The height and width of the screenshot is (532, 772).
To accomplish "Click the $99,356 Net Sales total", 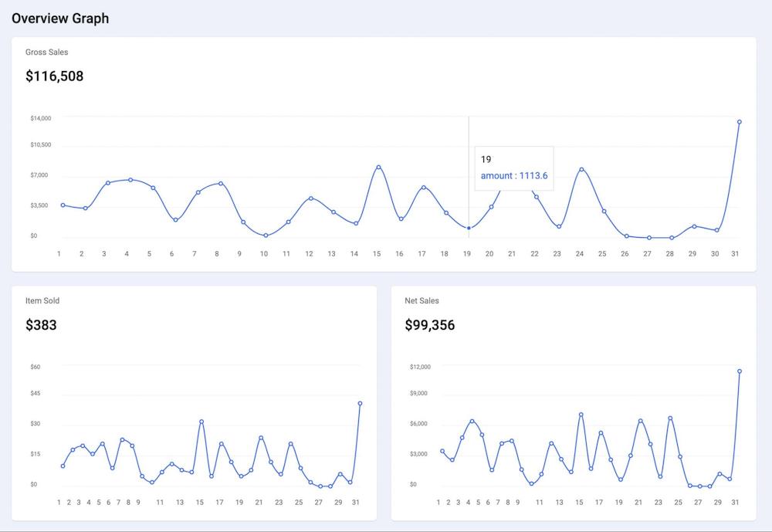I will pos(430,325).
